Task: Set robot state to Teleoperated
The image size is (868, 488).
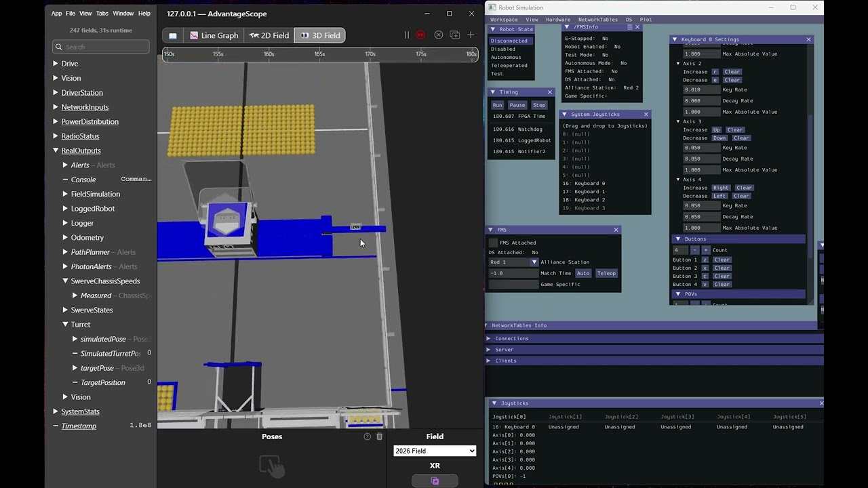Action: coord(510,65)
